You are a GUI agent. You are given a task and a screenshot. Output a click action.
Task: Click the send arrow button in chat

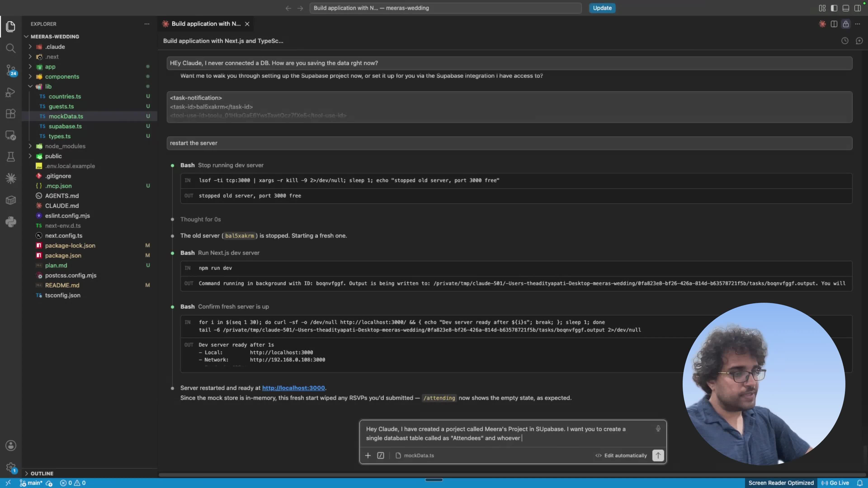pyautogui.click(x=658, y=455)
